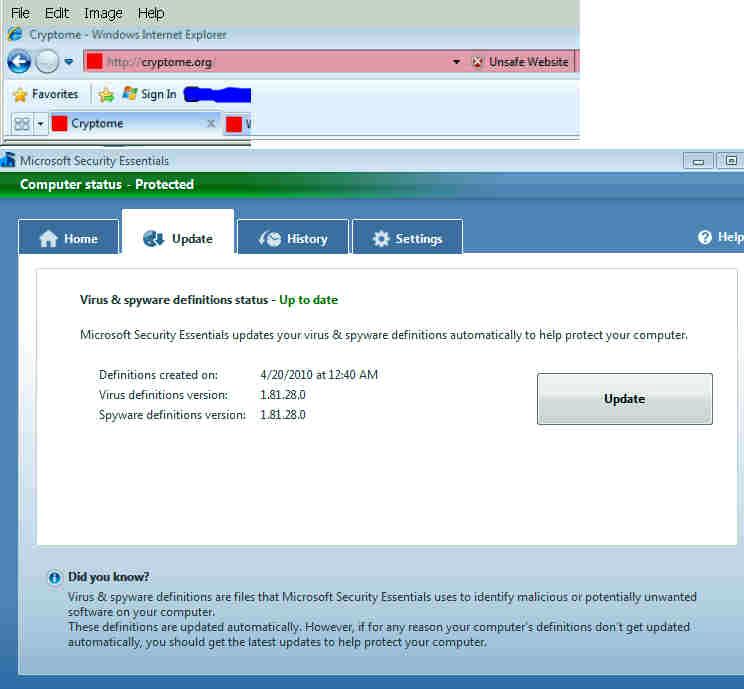The width and height of the screenshot is (744, 689).
Task: Open the File menu
Action: click(20, 13)
